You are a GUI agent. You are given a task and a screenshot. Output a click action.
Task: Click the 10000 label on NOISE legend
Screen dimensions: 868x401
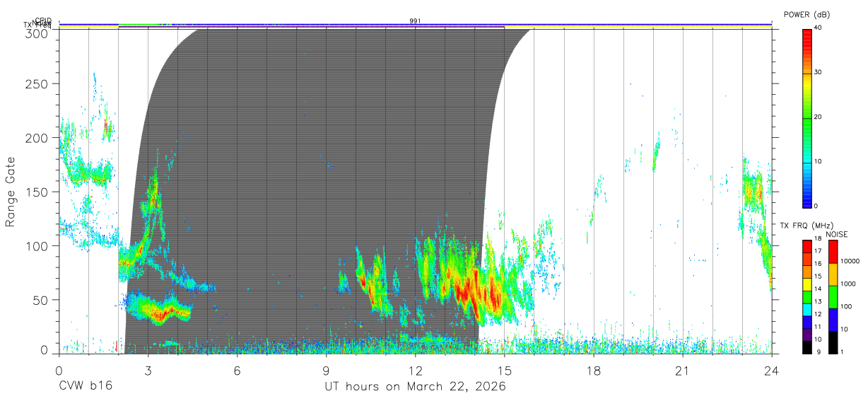click(850, 262)
